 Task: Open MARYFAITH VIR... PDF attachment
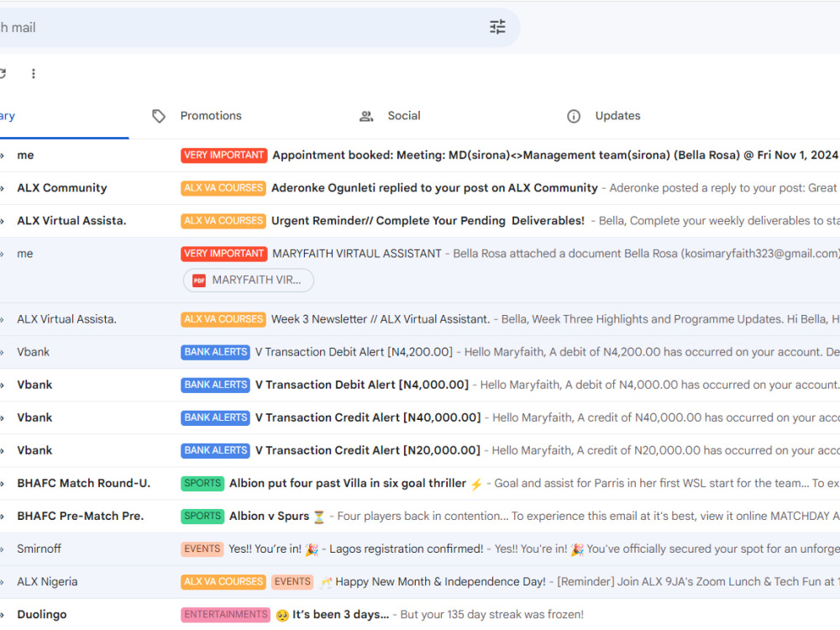[x=249, y=281]
